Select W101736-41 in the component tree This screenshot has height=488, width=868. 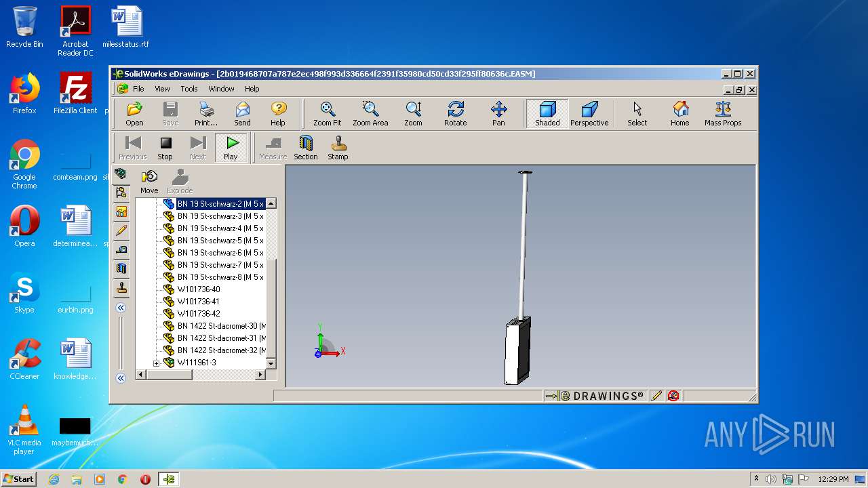pyautogui.click(x=199, y=302)
